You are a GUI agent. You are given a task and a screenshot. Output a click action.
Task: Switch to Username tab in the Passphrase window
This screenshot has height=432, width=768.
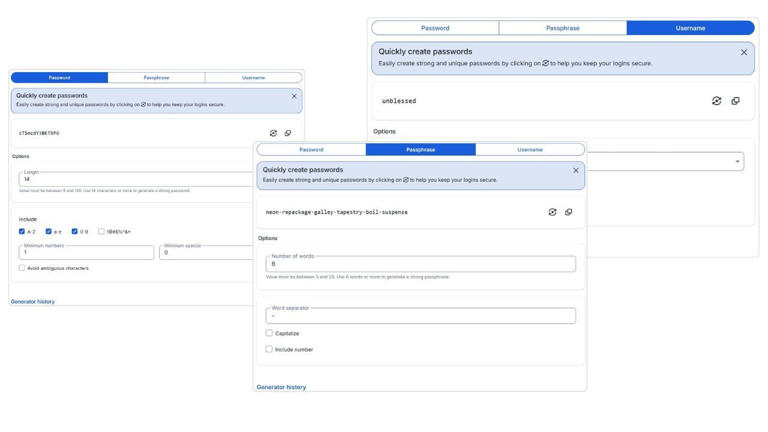click(530, 149)
